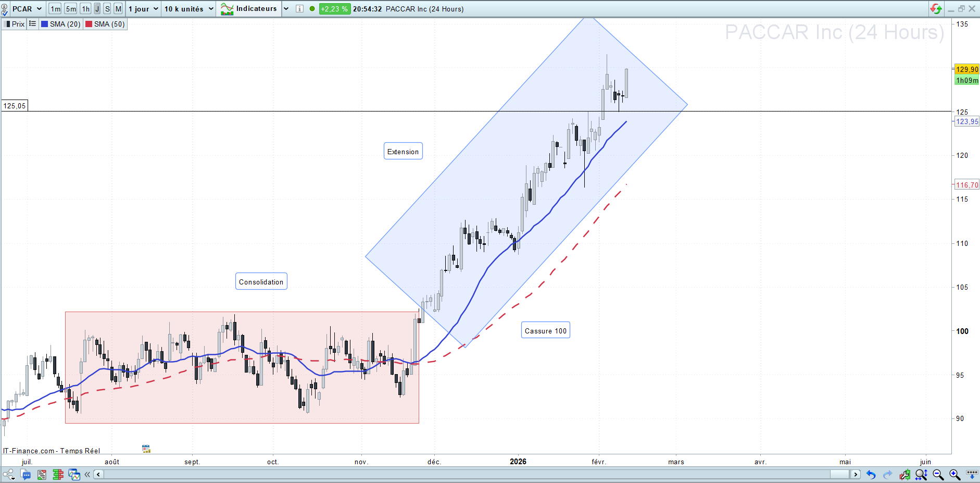Image resolution: width=980 pixels, height=483 pixels.
Task: Open the SMA (20) indicator settings
Action: (61, 24)
